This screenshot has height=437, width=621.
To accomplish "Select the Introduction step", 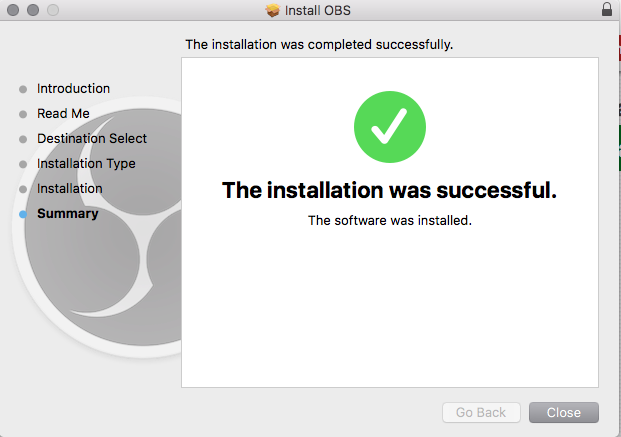I will tap(73, 89).
